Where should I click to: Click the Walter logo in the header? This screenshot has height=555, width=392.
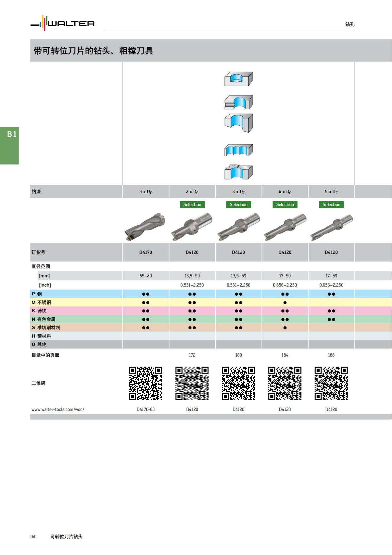click(62, 23)
